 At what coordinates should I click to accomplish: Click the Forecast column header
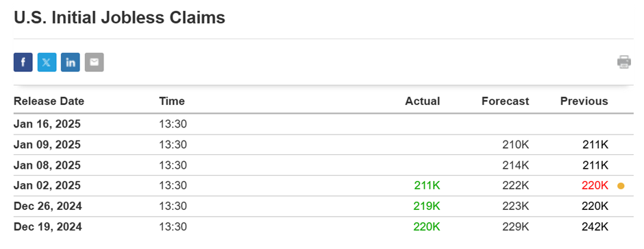tap(506, 101)
